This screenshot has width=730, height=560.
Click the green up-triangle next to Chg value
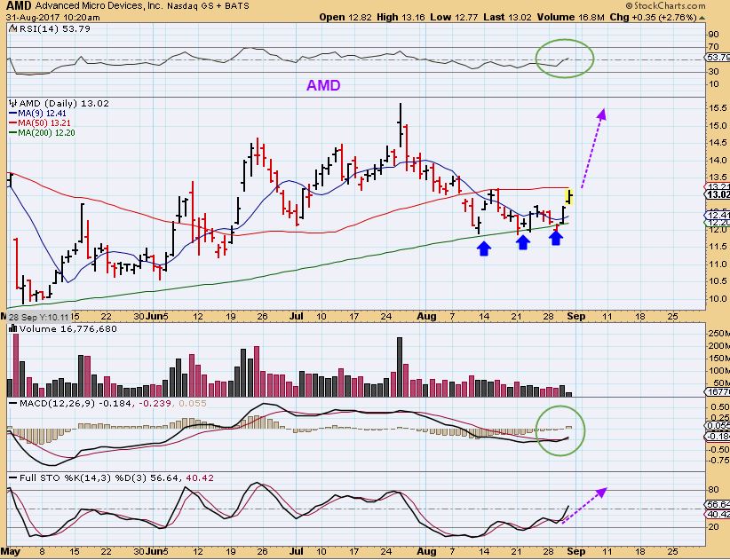pyautogui.click(x=702, y=18)
